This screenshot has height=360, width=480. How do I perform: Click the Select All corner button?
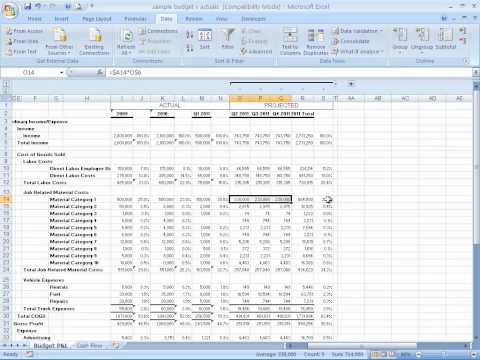tap(6, 98)
